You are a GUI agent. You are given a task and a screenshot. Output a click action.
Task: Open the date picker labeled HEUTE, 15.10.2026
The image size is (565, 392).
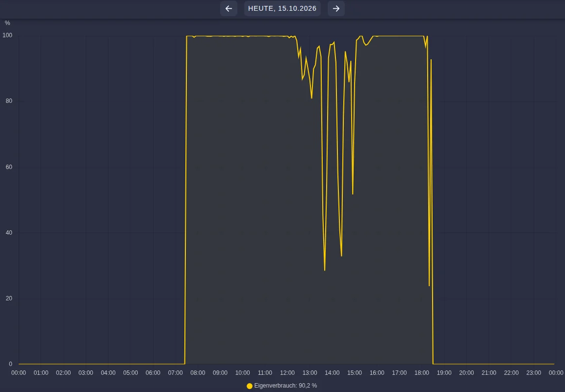pyautogui.click(x=282, y=8)
